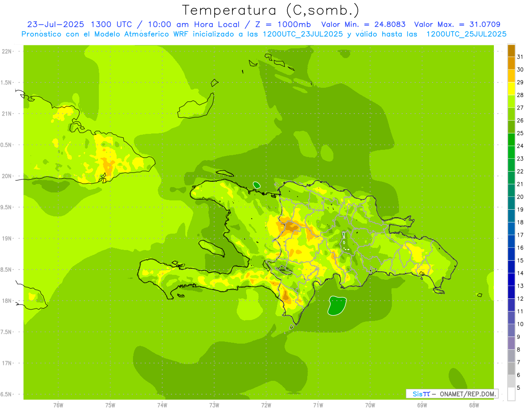The height and width of the screenshot is (411, 532).
Task: Click the legend value '25'
Action: (x=520, y=133)
